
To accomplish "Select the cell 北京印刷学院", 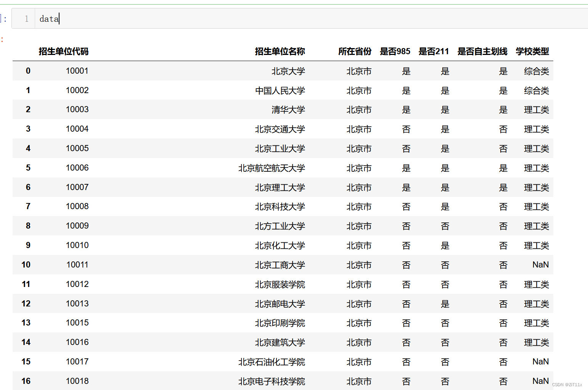I will [x=280, y=323].
